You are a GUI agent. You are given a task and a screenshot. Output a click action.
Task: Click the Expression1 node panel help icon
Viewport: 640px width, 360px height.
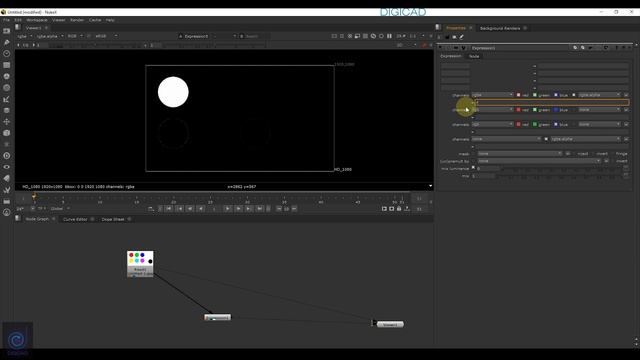[616, 48]
